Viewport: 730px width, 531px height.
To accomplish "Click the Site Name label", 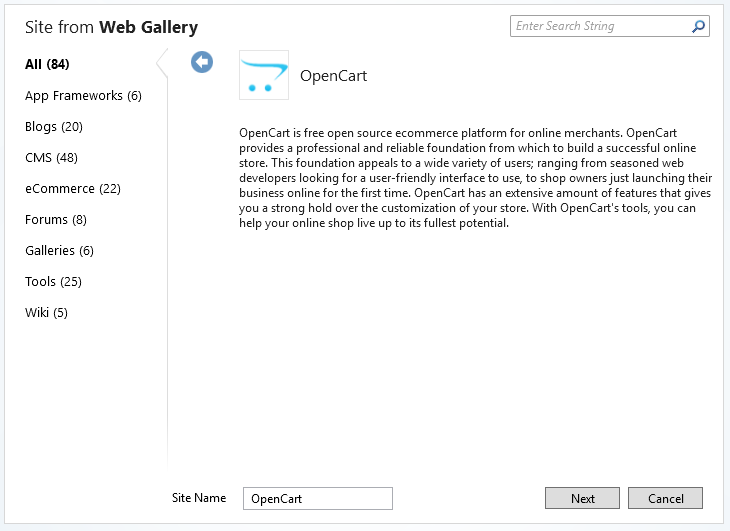I will (199, 498).
